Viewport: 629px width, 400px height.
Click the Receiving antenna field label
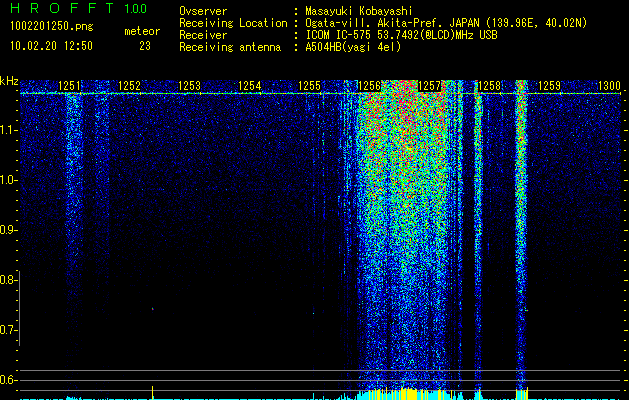point(230,47)
